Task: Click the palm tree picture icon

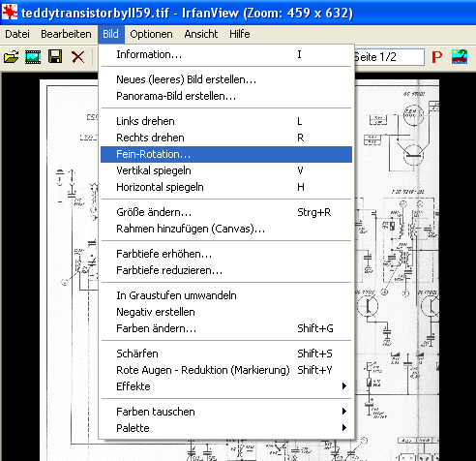Action: [460, 57]
